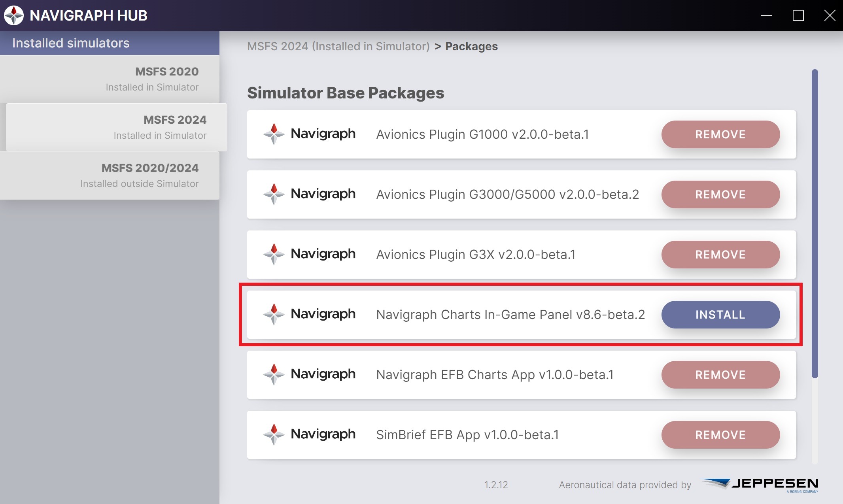Maximize the Navigraph Hub window
This screenshot has width=843, height=504.
(798, 15)
